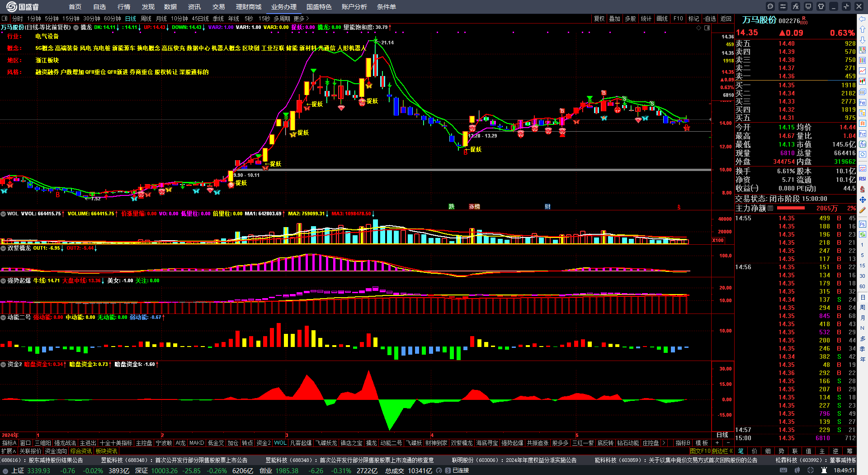Click the 画线 drawing button

[x=662, y=19]
